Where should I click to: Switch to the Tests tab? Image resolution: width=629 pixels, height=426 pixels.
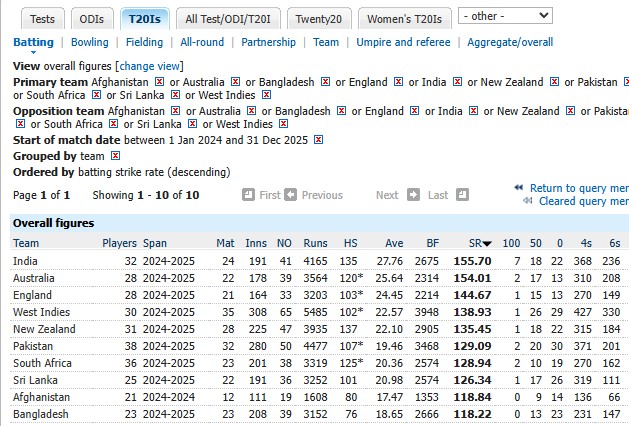click(x=43, y=19)
